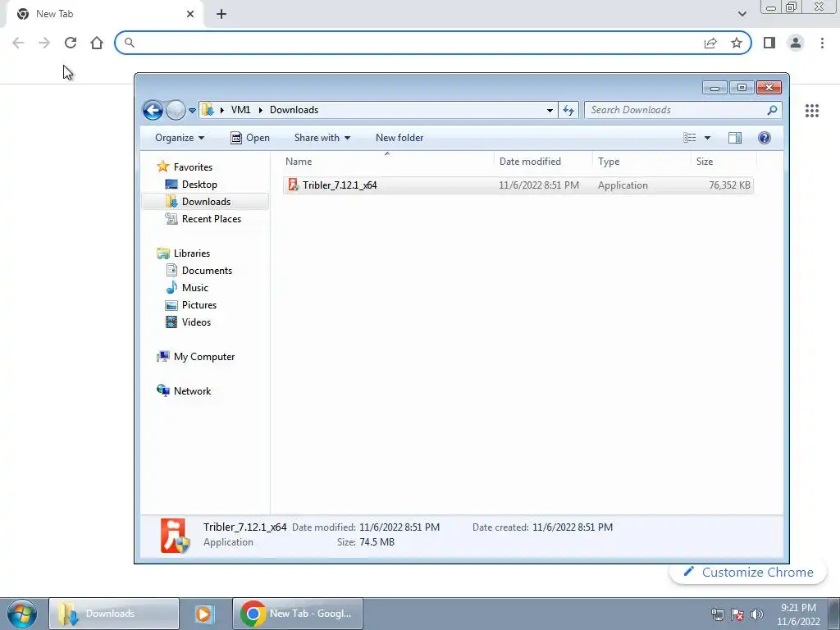The height and width of the screenshot is (630, 840).
Task: Create a New folder
Action: [399, 138]
